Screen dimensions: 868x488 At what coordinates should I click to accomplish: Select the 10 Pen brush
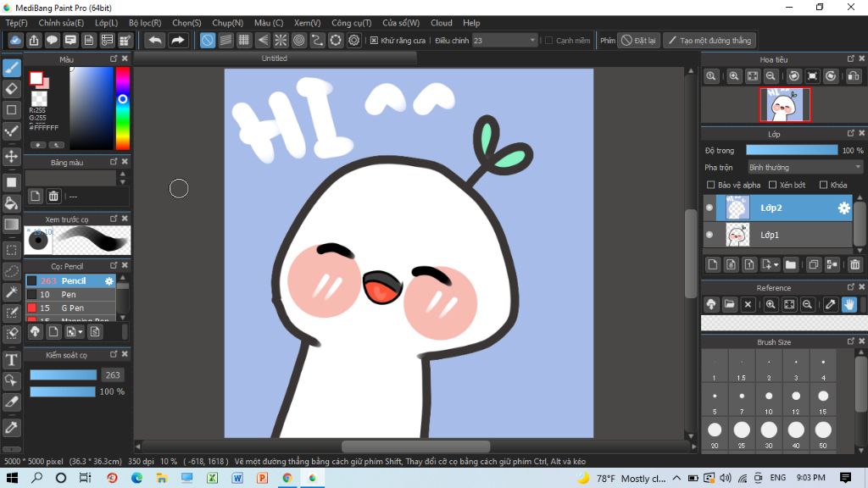click(x=70, y=294)
